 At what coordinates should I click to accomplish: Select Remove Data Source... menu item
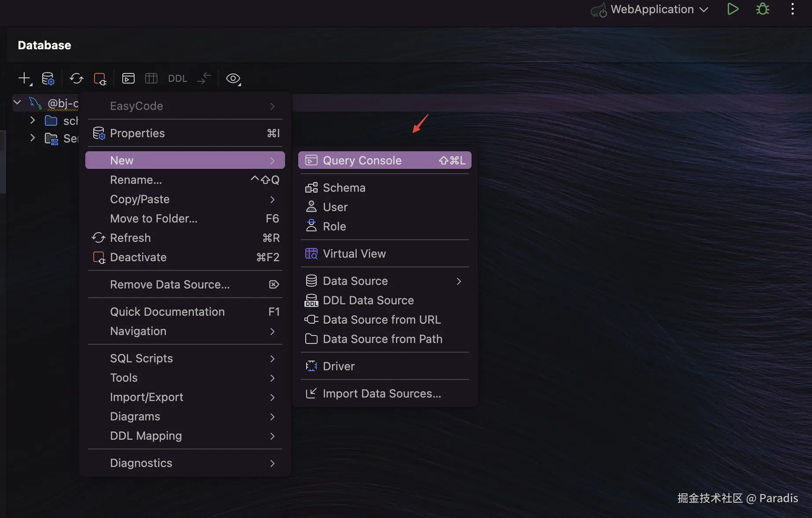pyautogui.click(x=185, y=285)
